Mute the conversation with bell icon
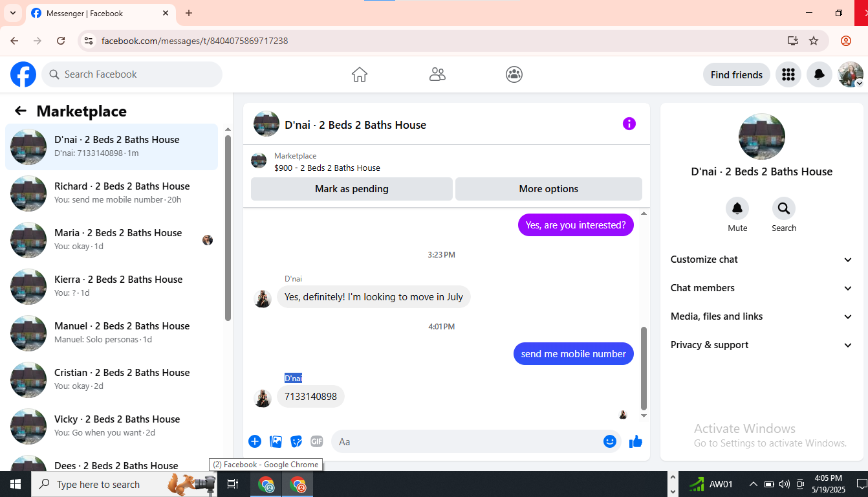The image size is (868, 497). click(737, 208)
